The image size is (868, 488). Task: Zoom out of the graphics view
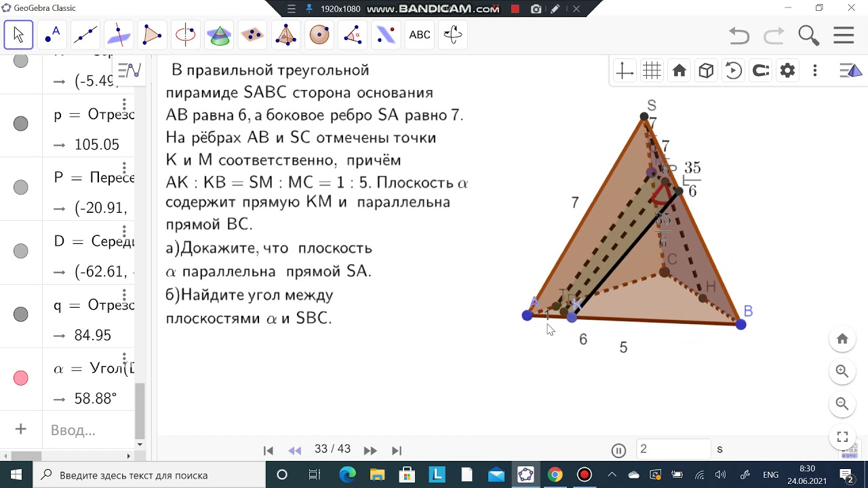(842, 404)
